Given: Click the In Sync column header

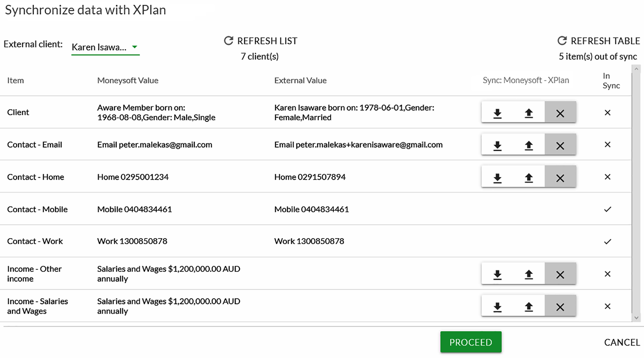Looking at the screenshot, I should [611, 81].
